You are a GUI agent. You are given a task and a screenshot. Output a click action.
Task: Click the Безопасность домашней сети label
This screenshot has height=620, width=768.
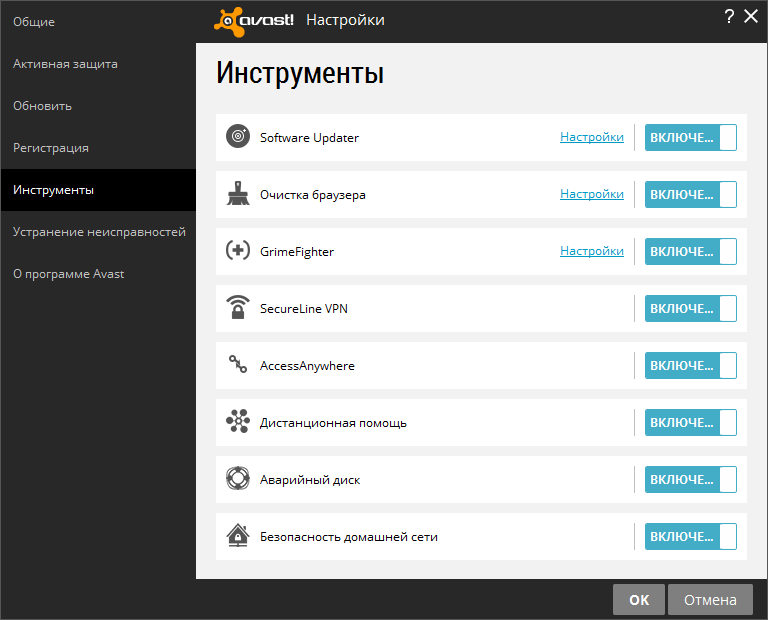click(x=349, y=537)
